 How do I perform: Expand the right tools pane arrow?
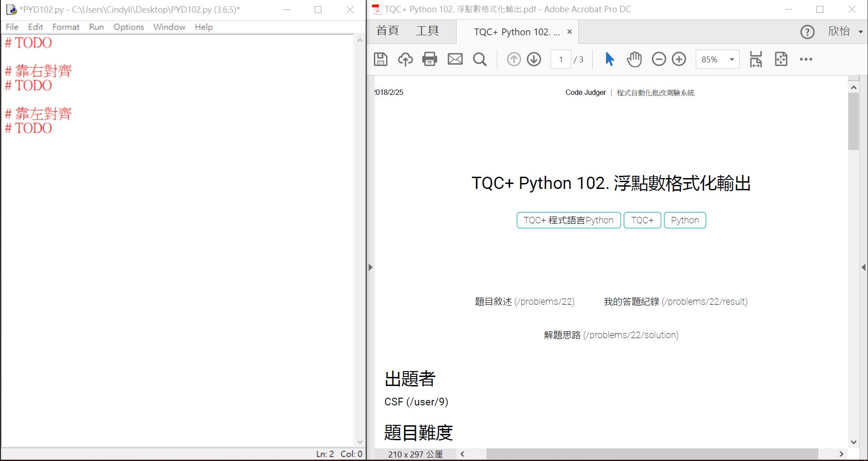(x=863, y=267)
